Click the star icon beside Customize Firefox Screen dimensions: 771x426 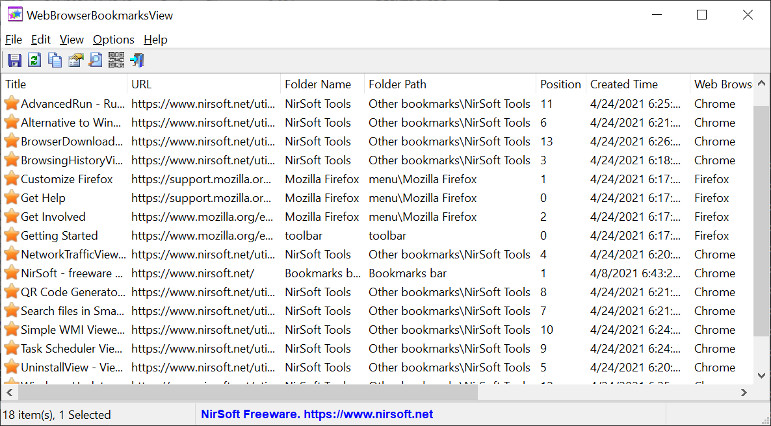pyautogui.click(x=11, y=179)
